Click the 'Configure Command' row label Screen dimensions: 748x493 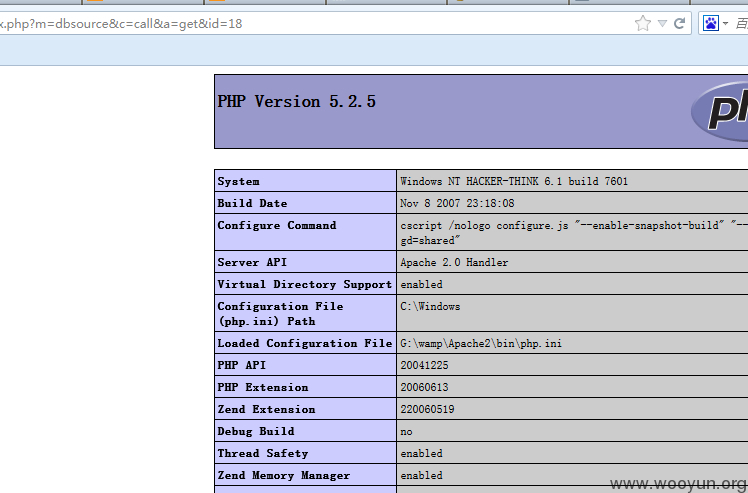click(x=277, y=225)
